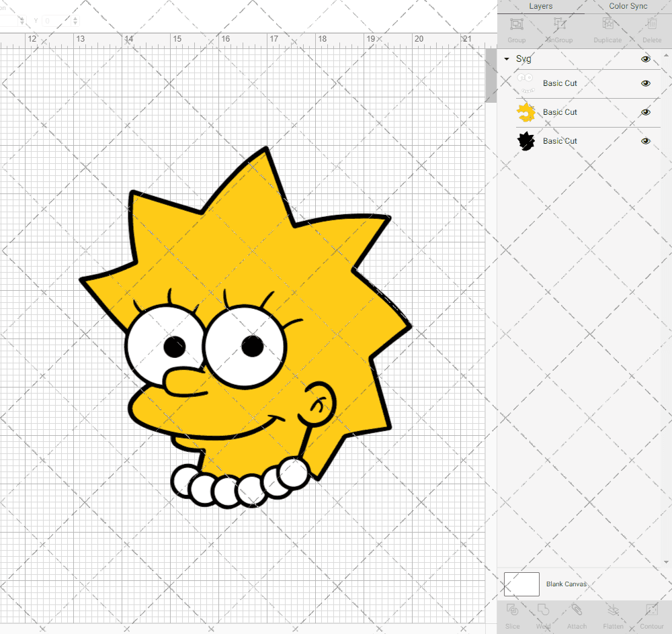Click the Blank Canvas label
The image size is (672, 634).
(566, 584)
